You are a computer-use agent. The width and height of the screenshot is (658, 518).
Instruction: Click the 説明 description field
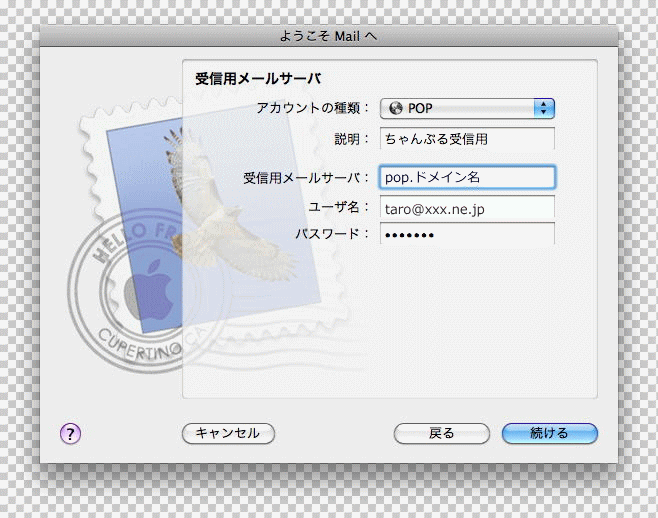pos(467,139)
